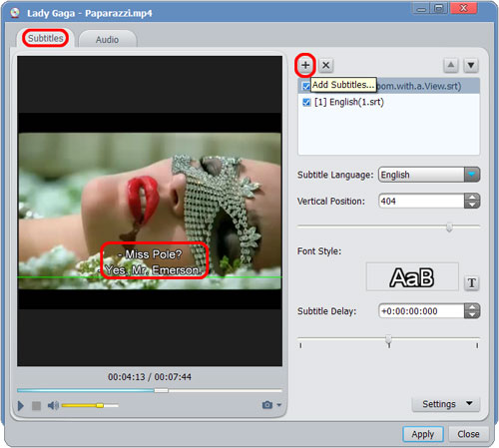499x448 pixels.
Task: Play the video preview
Action: (21, 406)
